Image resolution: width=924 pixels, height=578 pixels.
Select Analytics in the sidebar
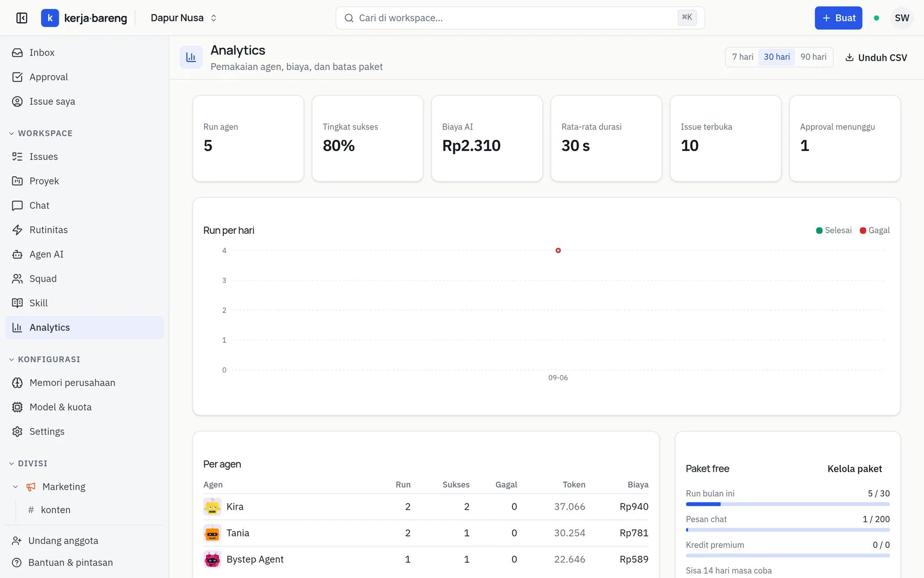[x=85, y=327]
